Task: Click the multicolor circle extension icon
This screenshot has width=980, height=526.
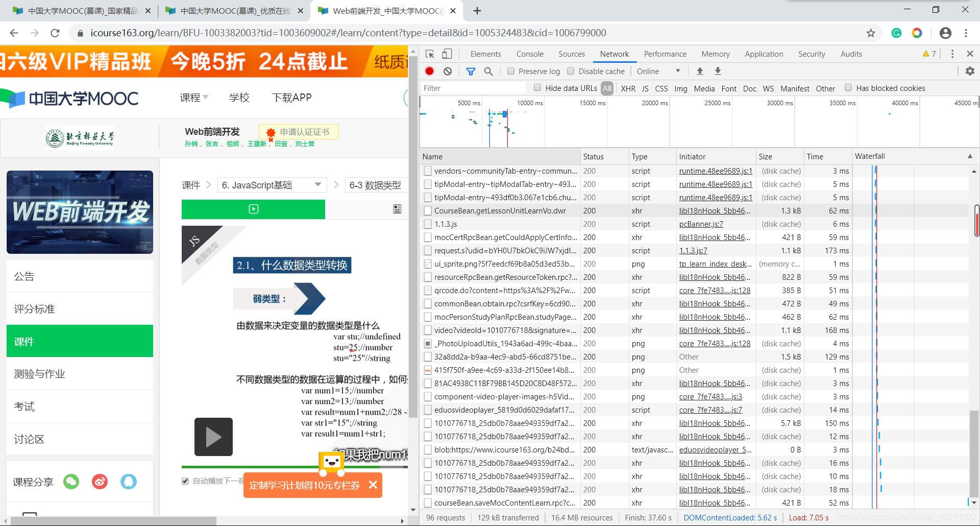Action: click(917, 33)
